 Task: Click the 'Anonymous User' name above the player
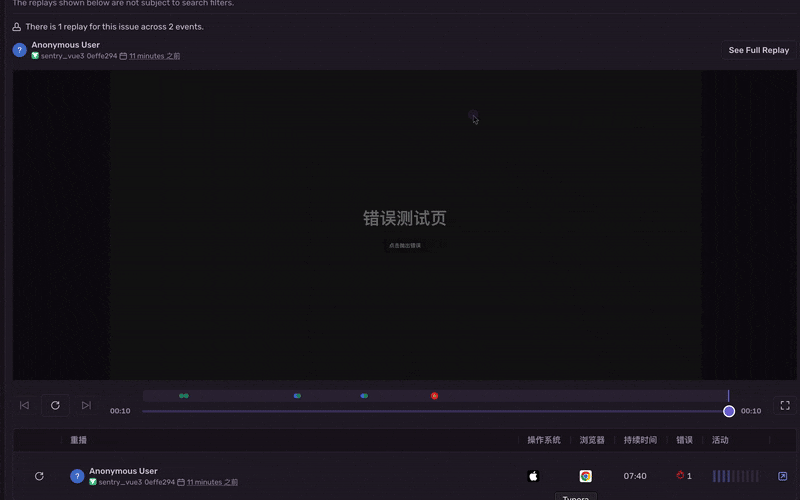[x=65, y=45]
